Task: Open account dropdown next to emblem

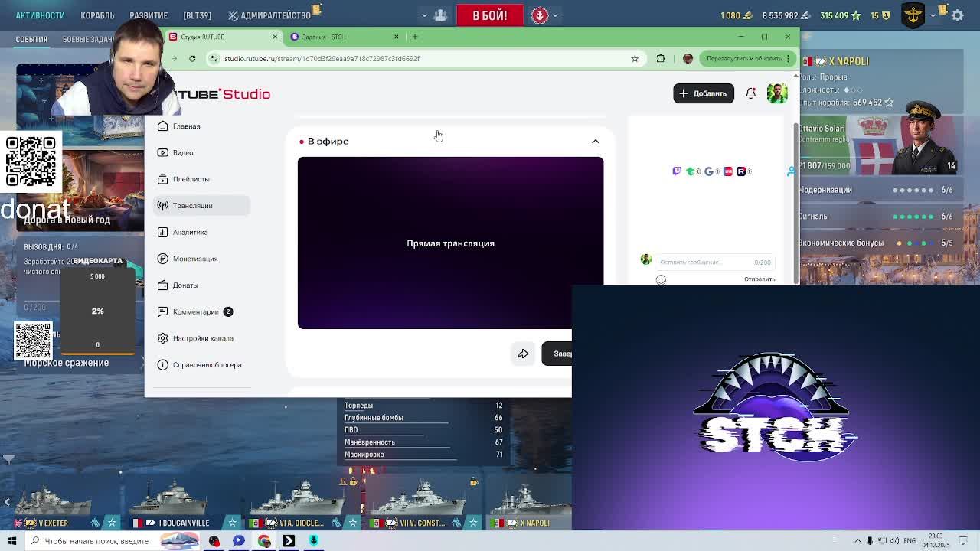Action: pos(933,15)
